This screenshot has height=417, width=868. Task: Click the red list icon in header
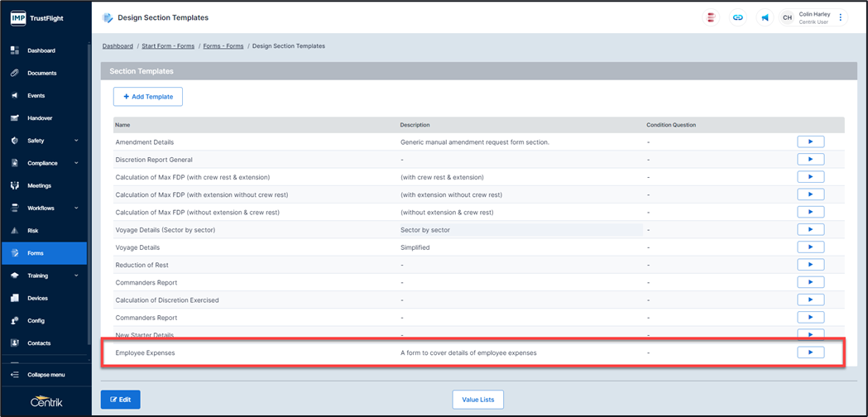[x=711, y=17]
